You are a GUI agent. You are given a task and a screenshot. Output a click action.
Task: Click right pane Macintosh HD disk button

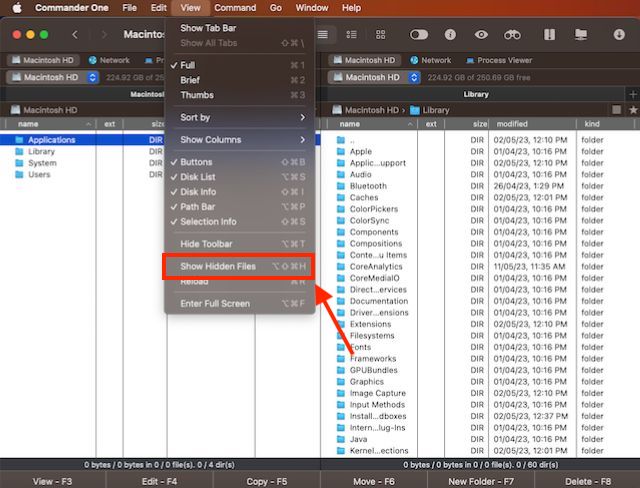click(x=364, y=60)
